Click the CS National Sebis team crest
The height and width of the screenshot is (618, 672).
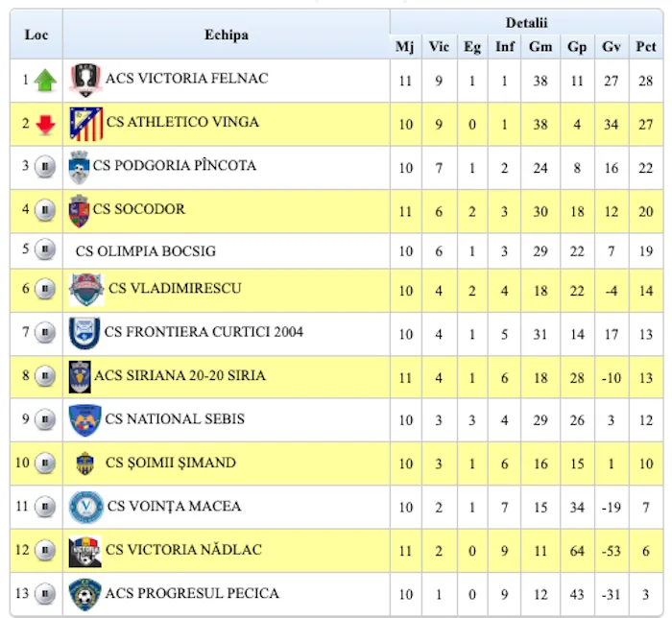[84, 419]
